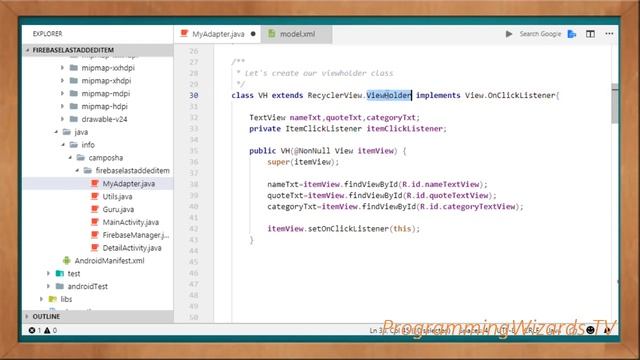Click the Search Google button

pyautogui.click(x=540, y=34)
